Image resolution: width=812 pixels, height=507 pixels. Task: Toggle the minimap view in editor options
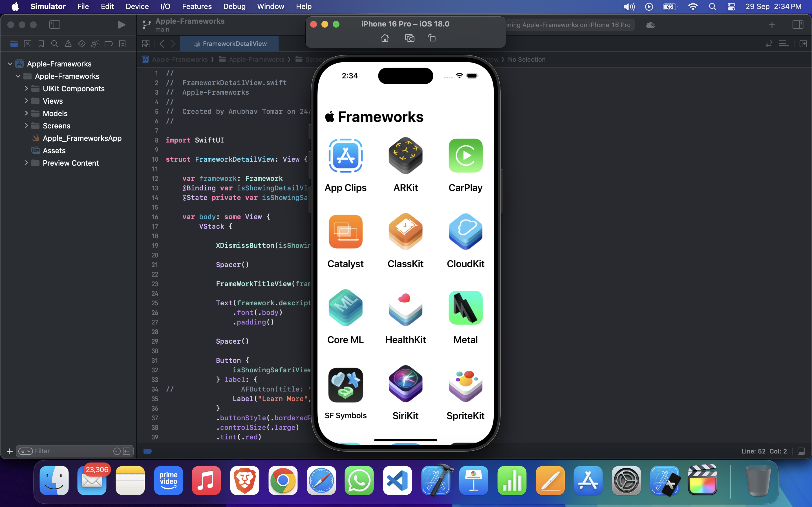tap(784, 44)
